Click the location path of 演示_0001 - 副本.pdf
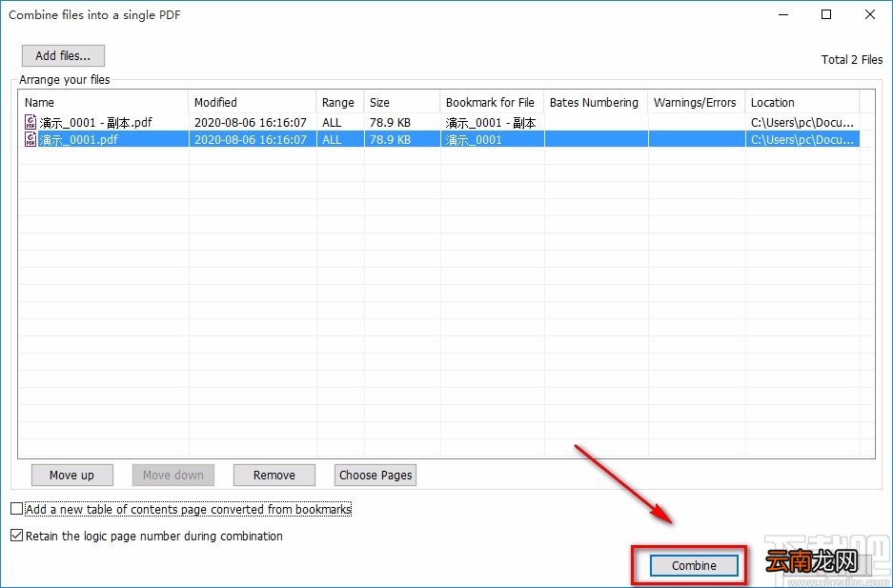 (802, 122)
